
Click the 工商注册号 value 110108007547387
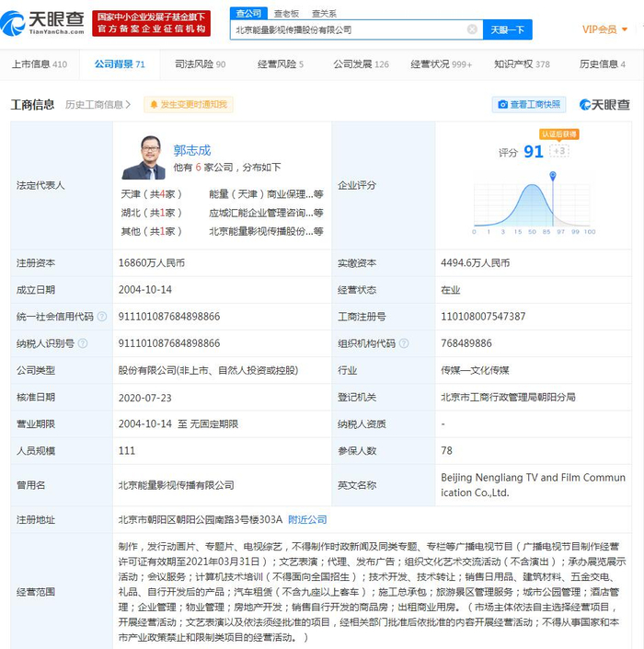coord(483,317)
